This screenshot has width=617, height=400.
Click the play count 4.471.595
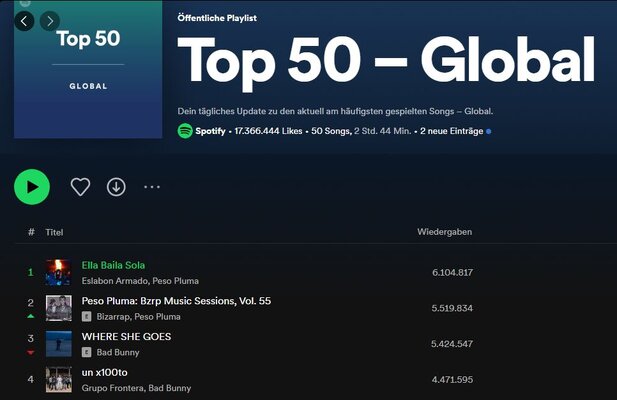coord(453,380)
